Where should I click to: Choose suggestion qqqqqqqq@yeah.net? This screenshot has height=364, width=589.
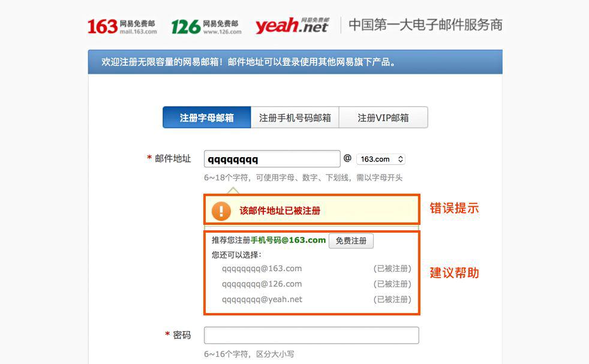pos(262,299)
